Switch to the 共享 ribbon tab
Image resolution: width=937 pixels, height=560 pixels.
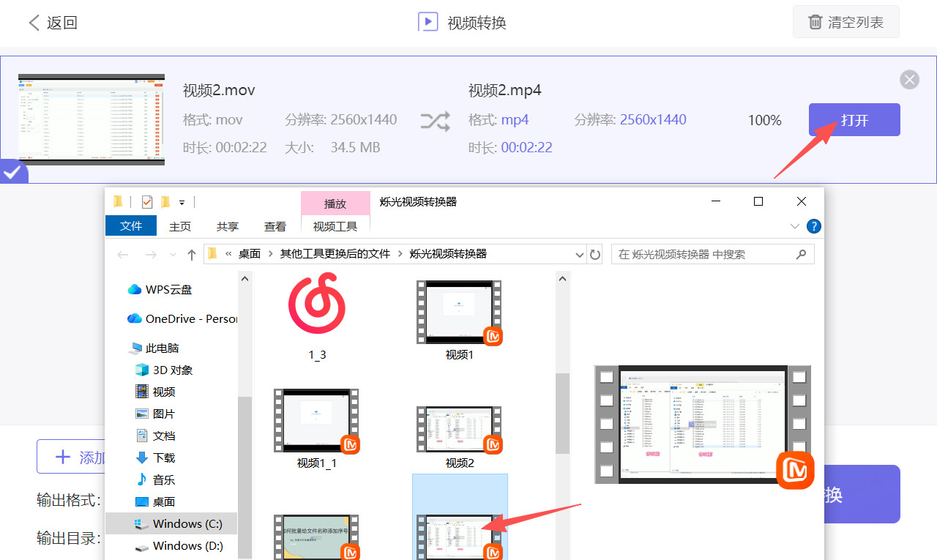pos(228,226)
